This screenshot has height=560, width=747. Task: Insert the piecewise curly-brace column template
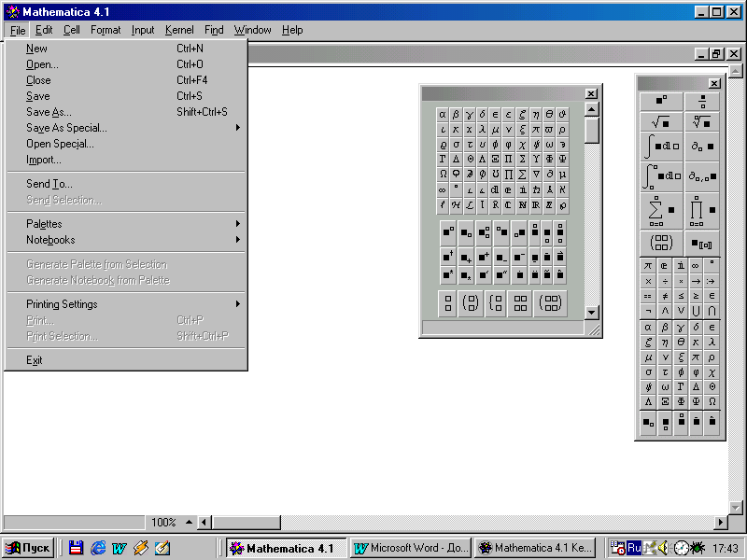(x=496, y=302)
